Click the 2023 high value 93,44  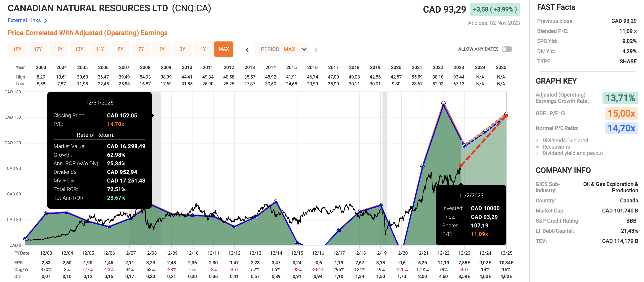(459, 77)
